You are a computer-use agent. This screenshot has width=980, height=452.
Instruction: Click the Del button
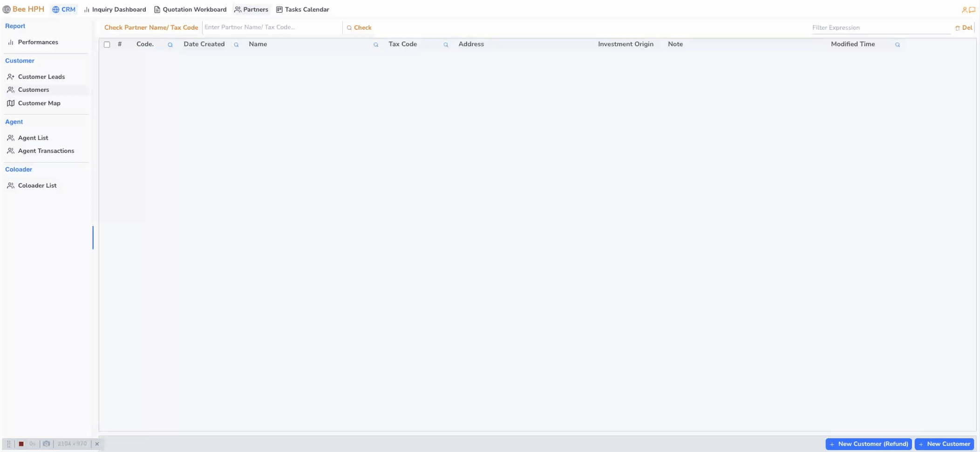964,27
